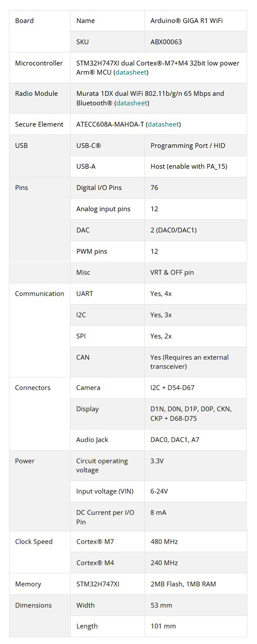257x644 pixels.
Task: Select the Input voltage (VIN) 6-24V value
Action: [159, 491]
